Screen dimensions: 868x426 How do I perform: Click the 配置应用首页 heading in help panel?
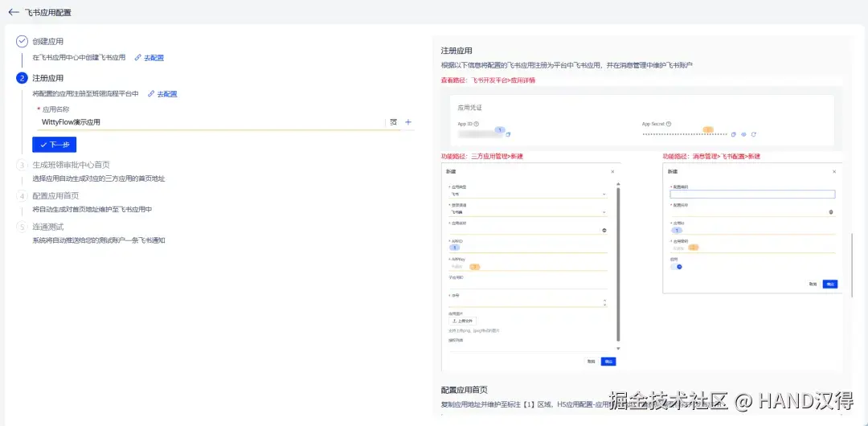pos(464,390)
